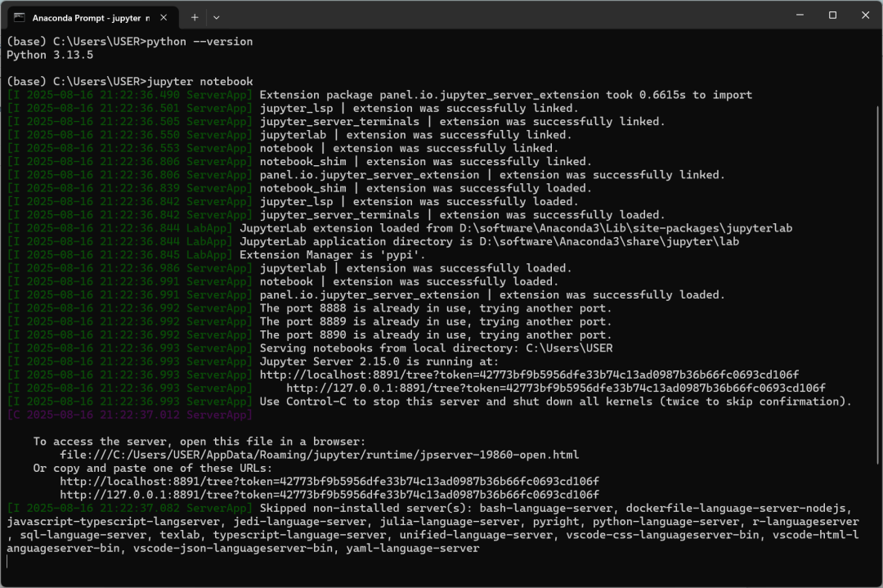Click 'Use Control-C to stop this server' line
Image resolution: width=883 pixels, height=588 pixels.
coord(555,402)
